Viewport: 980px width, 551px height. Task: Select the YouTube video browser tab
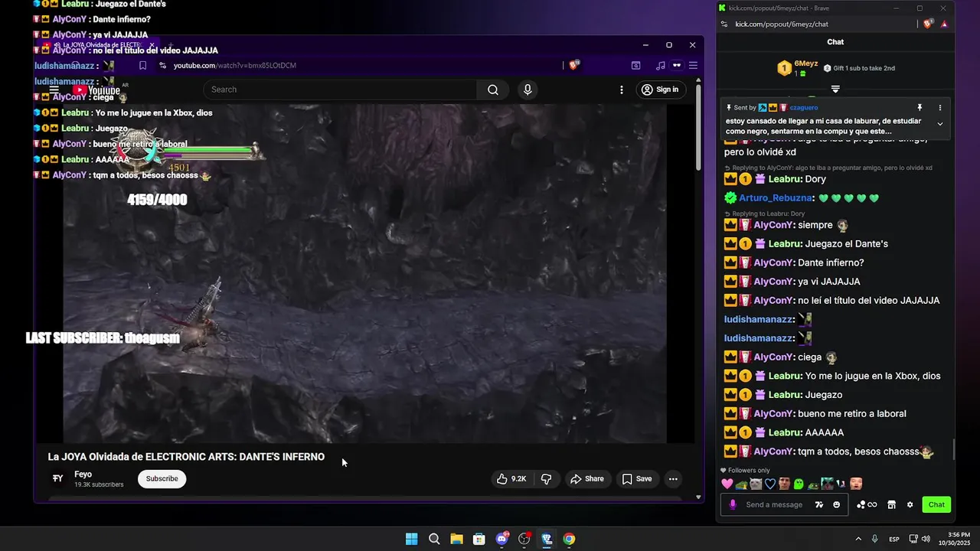[100, 45]
